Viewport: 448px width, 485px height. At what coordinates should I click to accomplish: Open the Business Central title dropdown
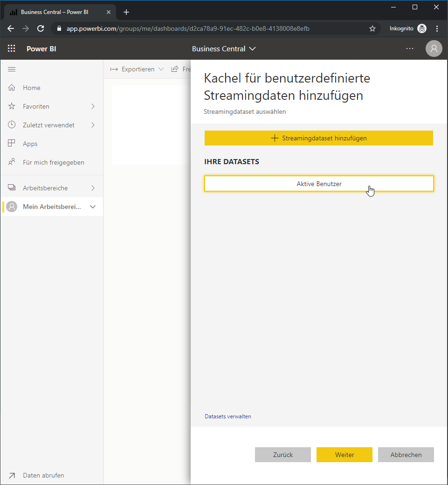(252, 48)
